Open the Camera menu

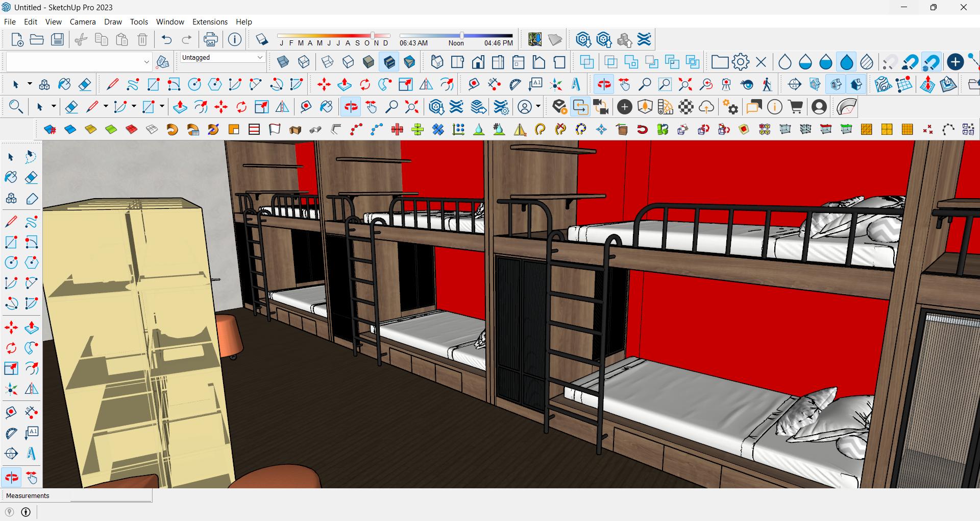click(x=83, y=22)
